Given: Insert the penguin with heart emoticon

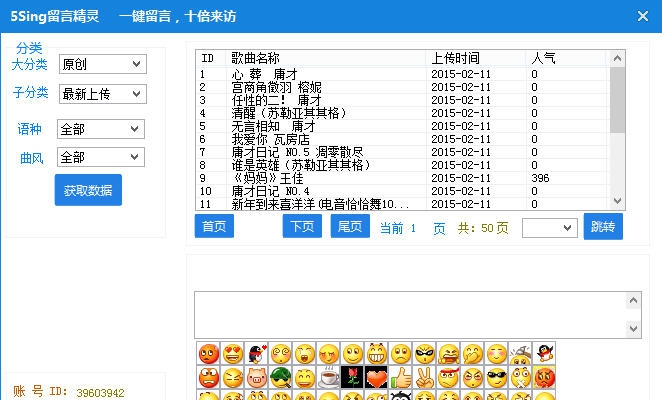Looking at the screenshot, I should tap(257, 354).
